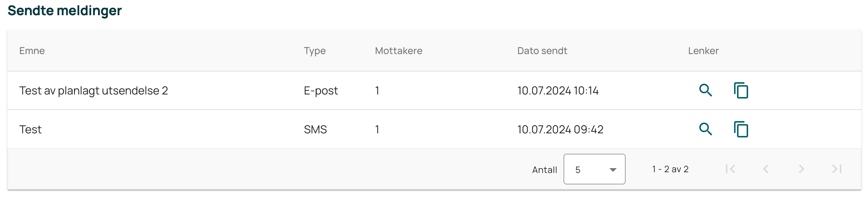Click the Lenker column header

click(703, 51)
